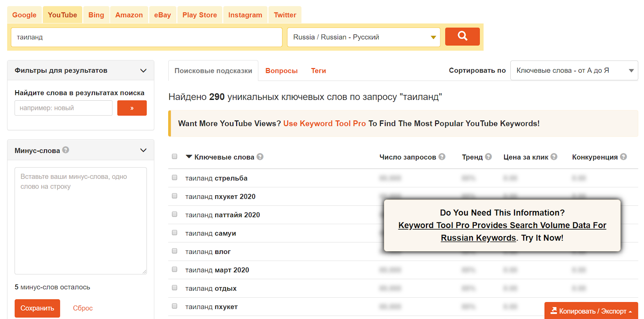The height and width of the screenshot is (319, 644).
Task: Click the magnifying glass search button
Action: pyautogui.click(x=462, y=37)
